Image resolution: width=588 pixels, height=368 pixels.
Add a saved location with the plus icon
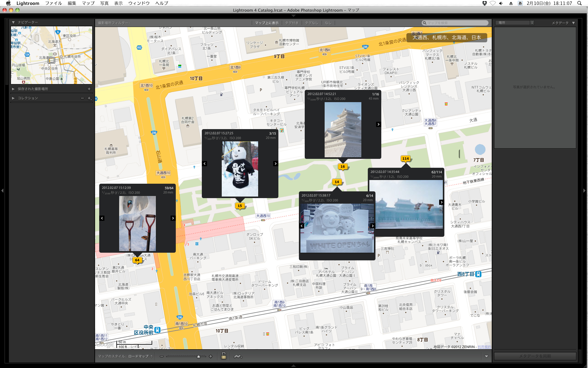click(89, 89)
